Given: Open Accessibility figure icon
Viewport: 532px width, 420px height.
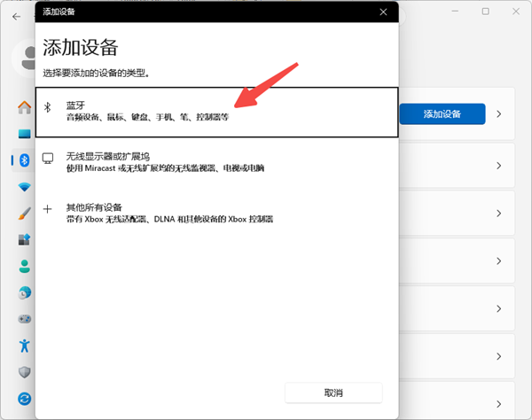Looking at the screenshot, I should pos(25,346).
